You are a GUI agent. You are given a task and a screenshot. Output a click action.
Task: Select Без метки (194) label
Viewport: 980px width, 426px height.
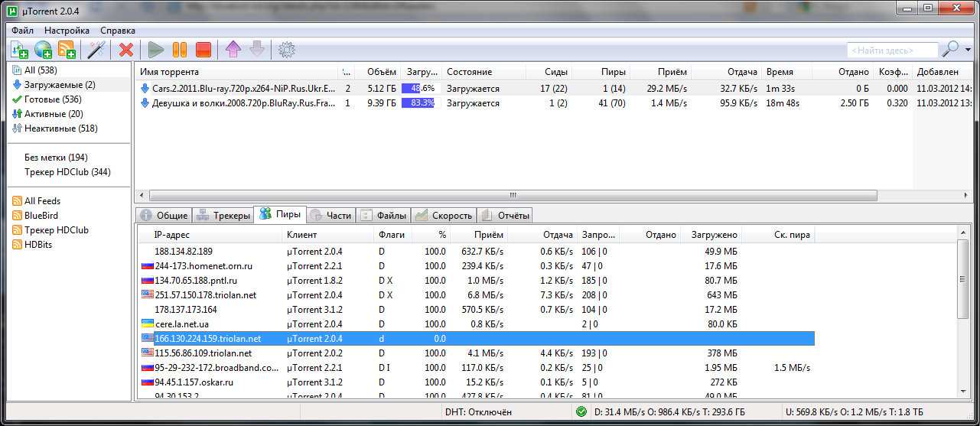pos(56,158)
